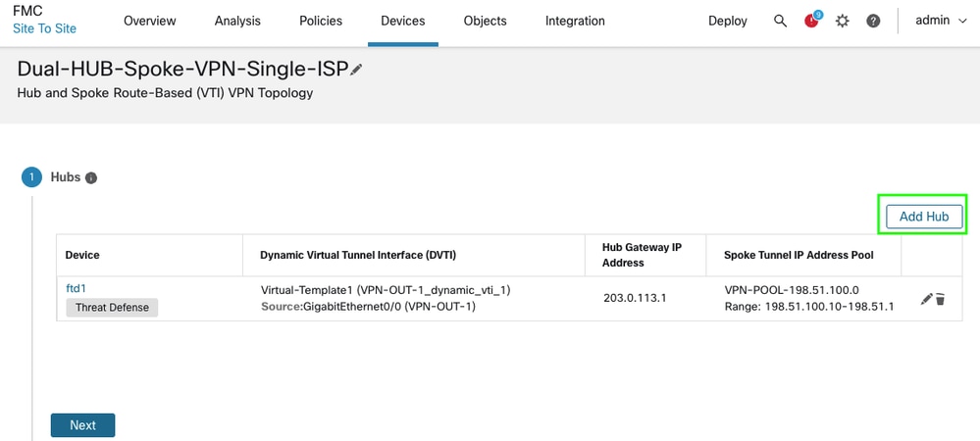980x441 pixels.
Task: Click the Deploy button
Action: coord(727,21)
